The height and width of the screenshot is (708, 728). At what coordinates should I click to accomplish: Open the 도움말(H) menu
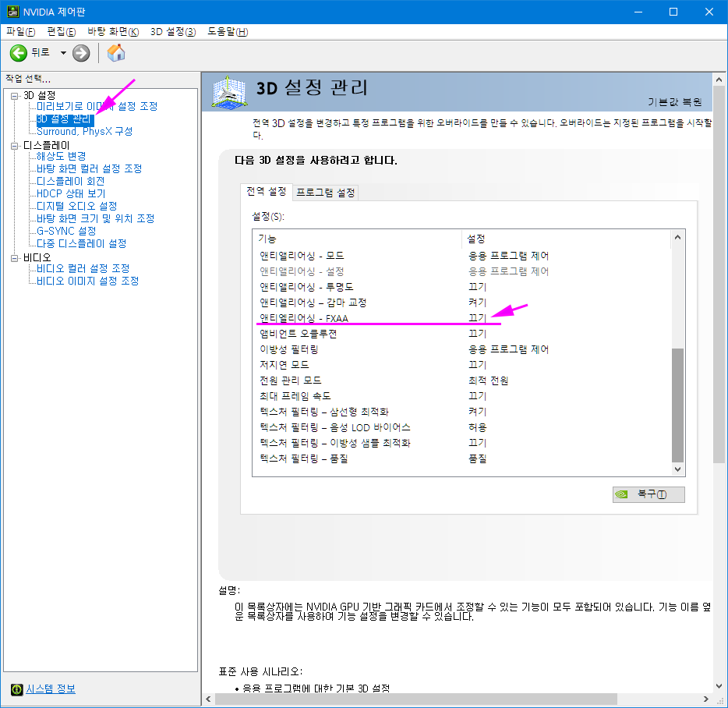pos(228,32)
